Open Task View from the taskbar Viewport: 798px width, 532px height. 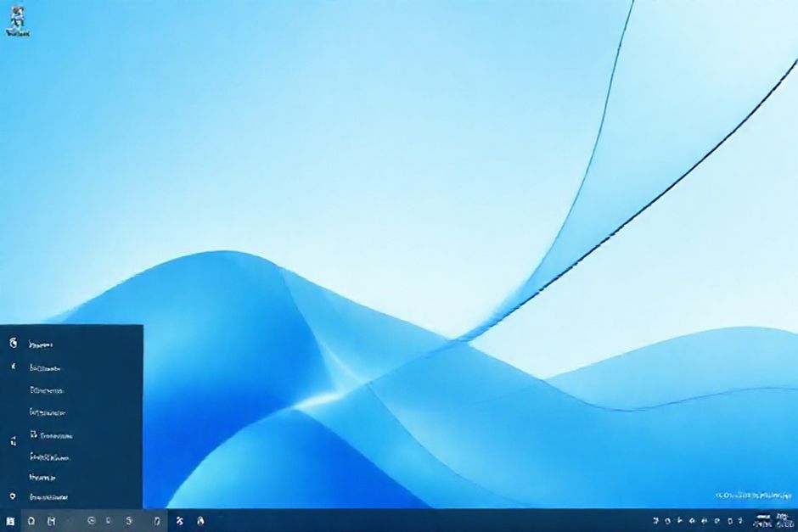point(50,522)
